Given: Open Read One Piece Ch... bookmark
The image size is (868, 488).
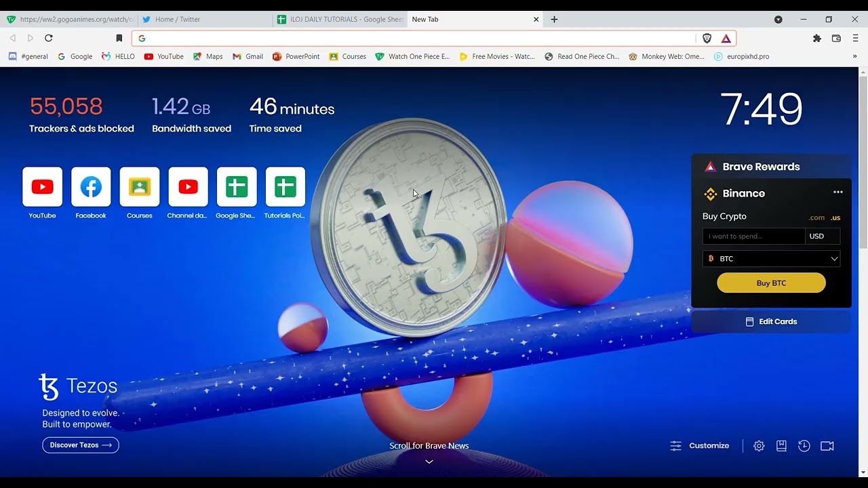Looking at the screenshot, I should pos(582,57).
